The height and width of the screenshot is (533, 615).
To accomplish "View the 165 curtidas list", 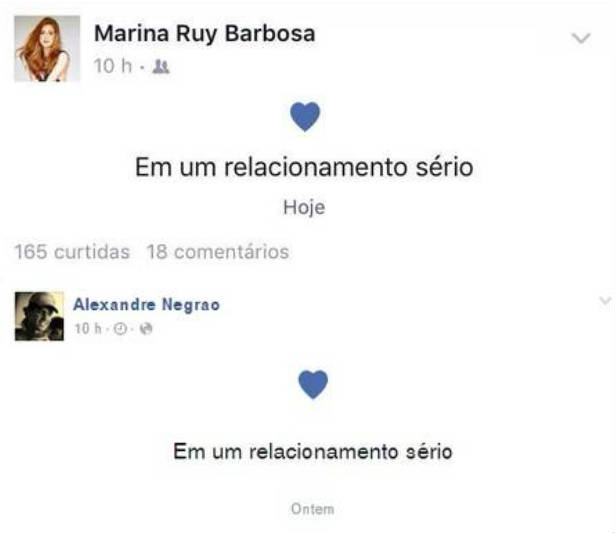I will (x=72, y=252).
